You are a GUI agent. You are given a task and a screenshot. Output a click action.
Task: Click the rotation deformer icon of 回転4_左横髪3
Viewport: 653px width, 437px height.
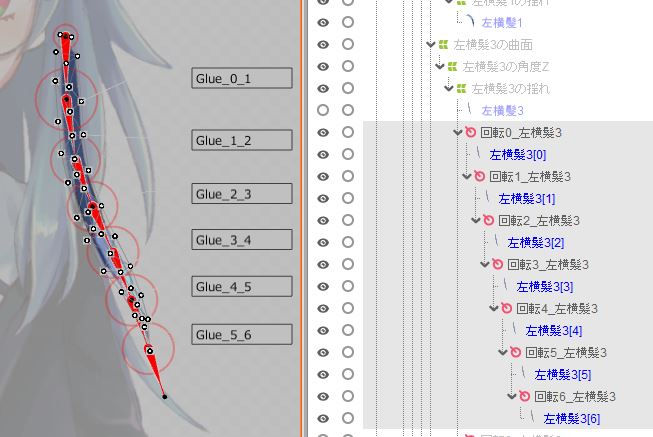506,308
